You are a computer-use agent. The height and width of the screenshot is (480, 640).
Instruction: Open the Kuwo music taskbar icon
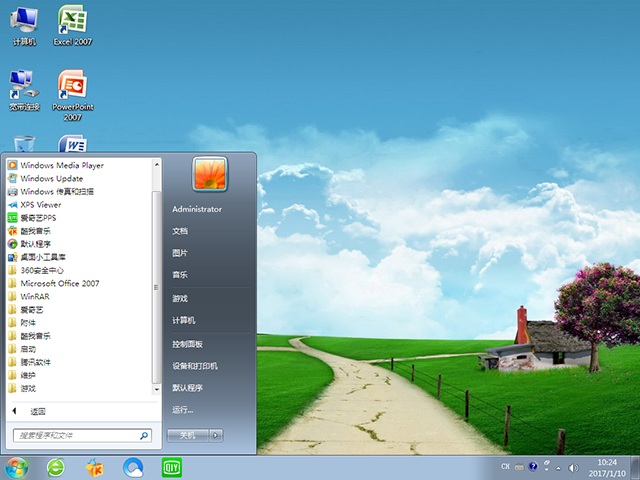point(95,468)
